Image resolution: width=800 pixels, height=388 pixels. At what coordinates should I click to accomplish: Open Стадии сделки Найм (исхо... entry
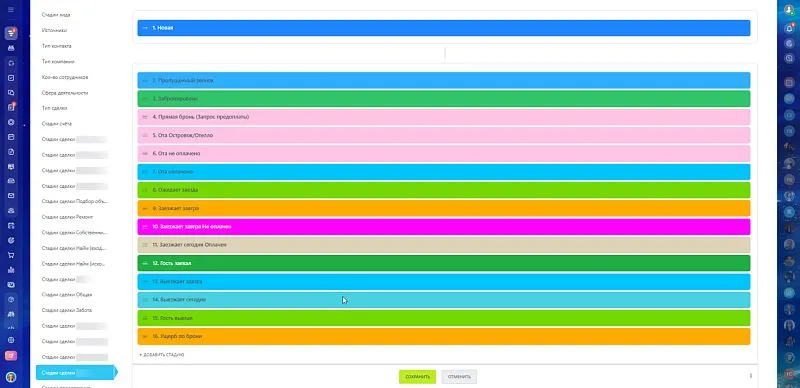74,263
